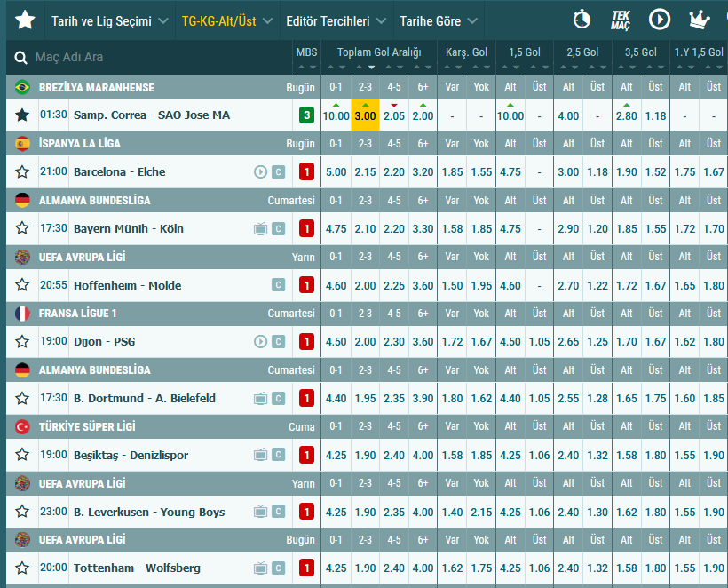The image size is (728, 588).
Task: Select highlighted 3.00 odds for Samp. Correa
Action: pos(365,115)
